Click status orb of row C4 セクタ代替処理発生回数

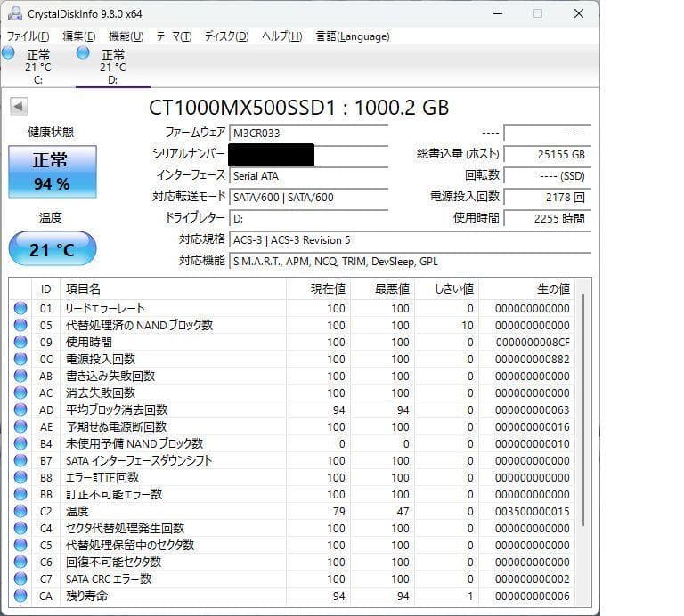20,528
